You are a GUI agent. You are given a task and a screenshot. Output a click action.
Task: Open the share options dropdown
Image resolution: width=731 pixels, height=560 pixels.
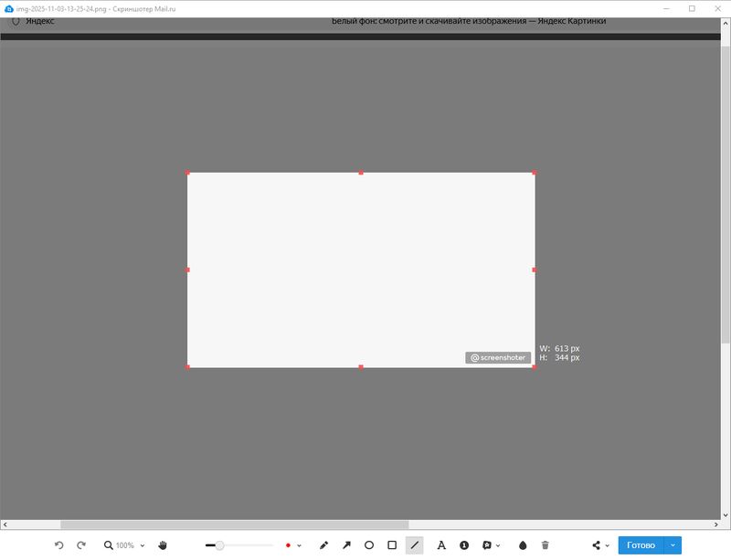[x=600, y=545]
